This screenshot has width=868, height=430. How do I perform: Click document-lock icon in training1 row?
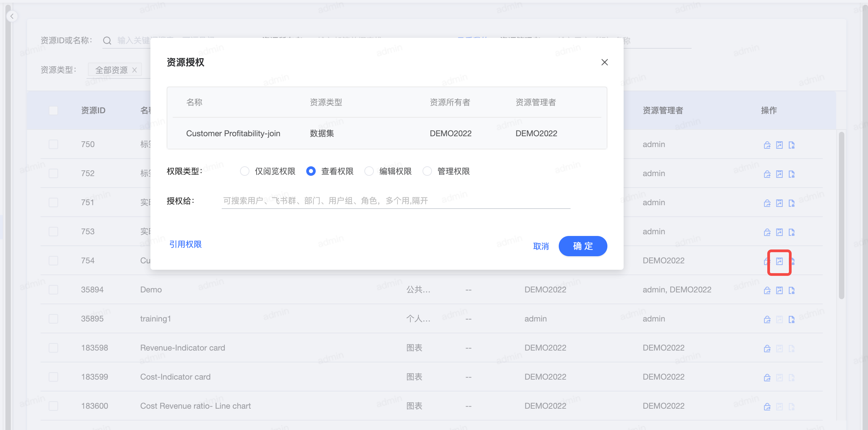[x=791, y=319]
